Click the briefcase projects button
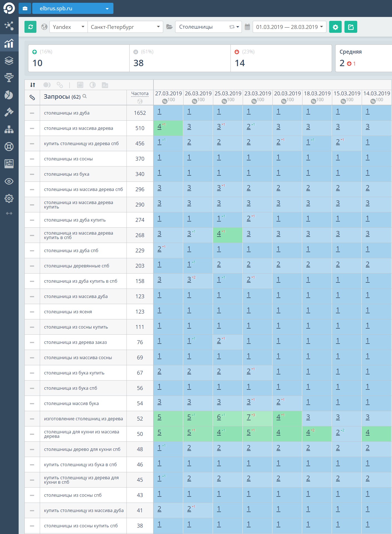 [25, 8]
